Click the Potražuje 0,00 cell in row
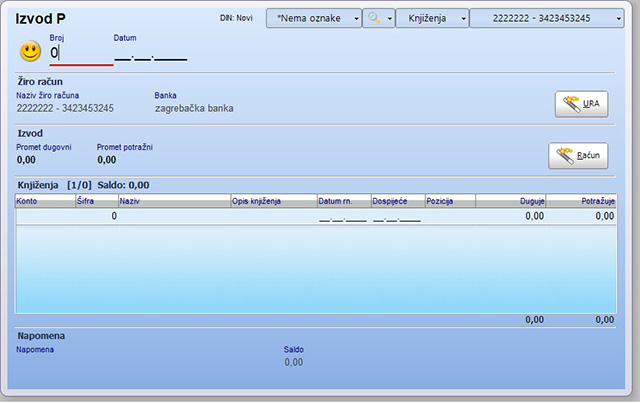 (x=581, y=216)
